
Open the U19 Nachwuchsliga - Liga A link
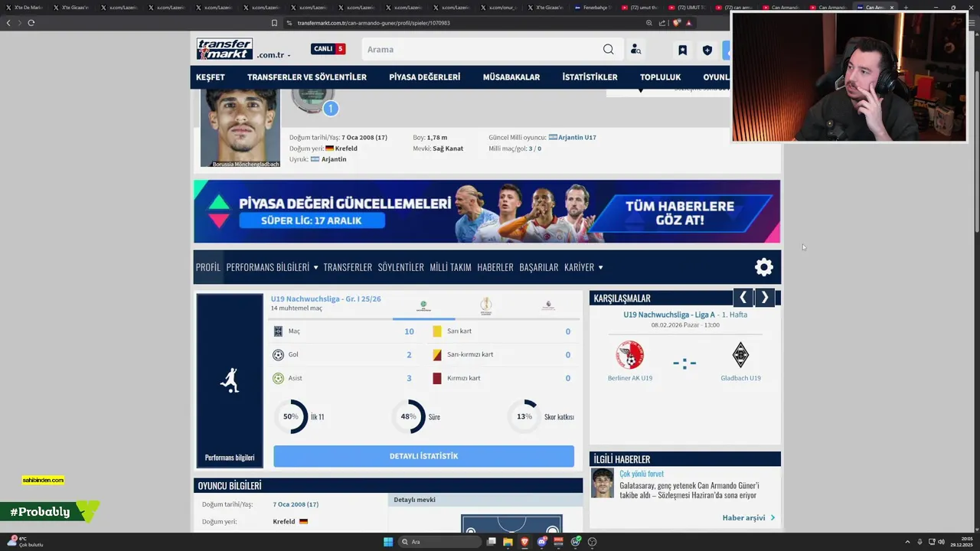pyautogui.click(x=669, y=315)
